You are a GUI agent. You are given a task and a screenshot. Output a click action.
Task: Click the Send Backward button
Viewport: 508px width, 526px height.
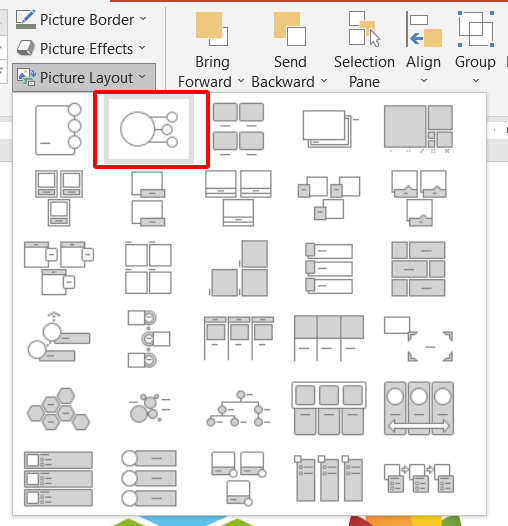click(289, 50)
